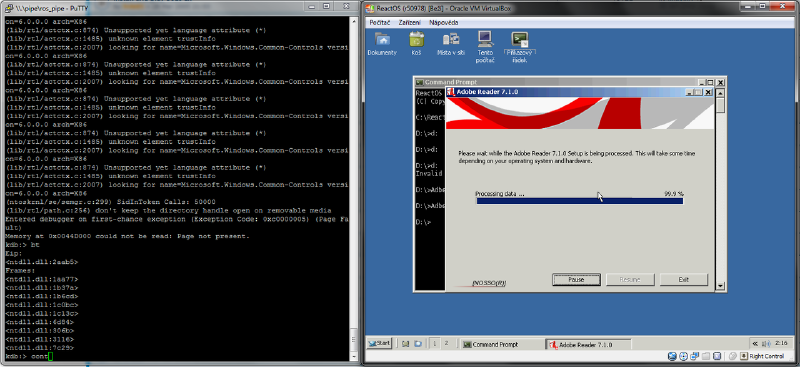Open the Dokumenty desktop icon
Image resolution: width=800 pixels, height=367 pixels.
point(382,43)
